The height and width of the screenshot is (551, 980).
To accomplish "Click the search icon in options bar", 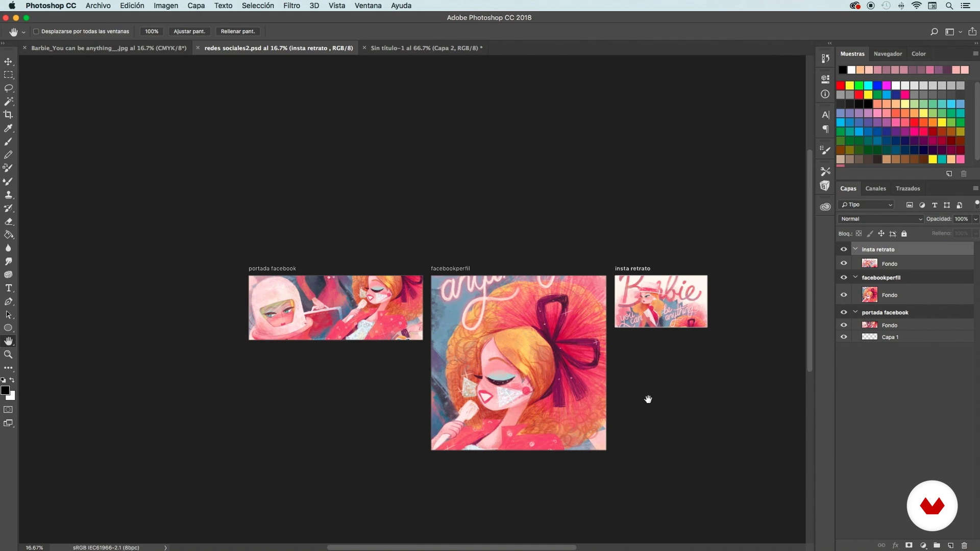I will tap(934, 32).
